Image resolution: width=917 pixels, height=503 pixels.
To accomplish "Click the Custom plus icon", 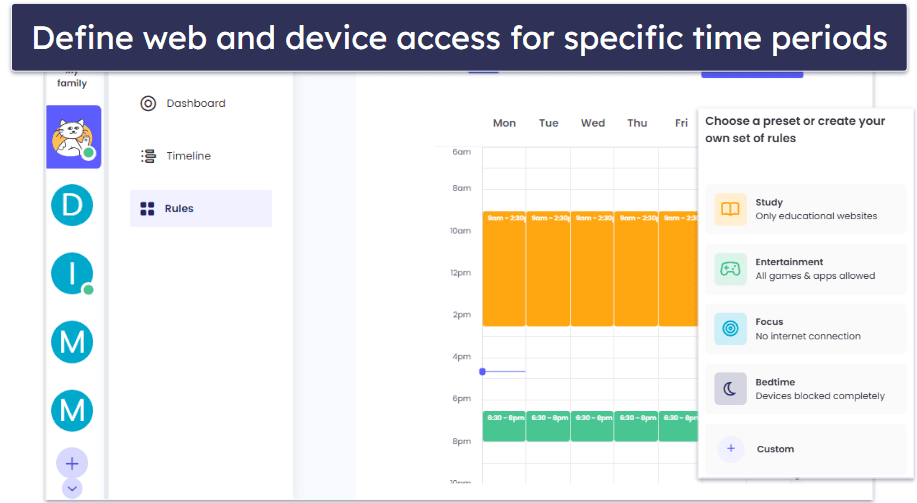I will pos(730,449).
